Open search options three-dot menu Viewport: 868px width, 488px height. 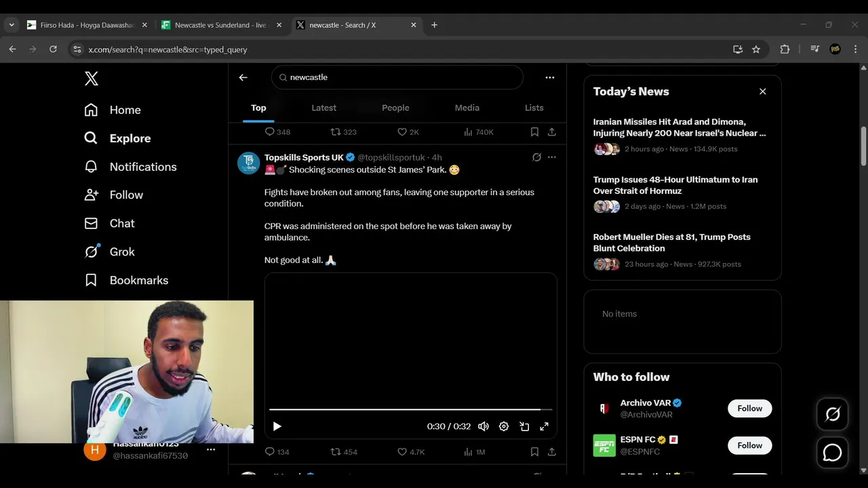[550, 77]
